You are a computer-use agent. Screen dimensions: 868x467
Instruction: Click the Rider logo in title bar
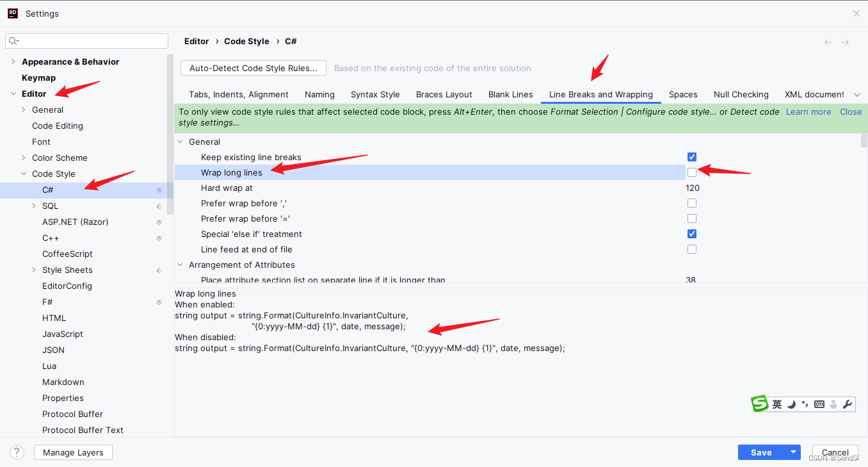pyautogui.click(x=12, y=13)
